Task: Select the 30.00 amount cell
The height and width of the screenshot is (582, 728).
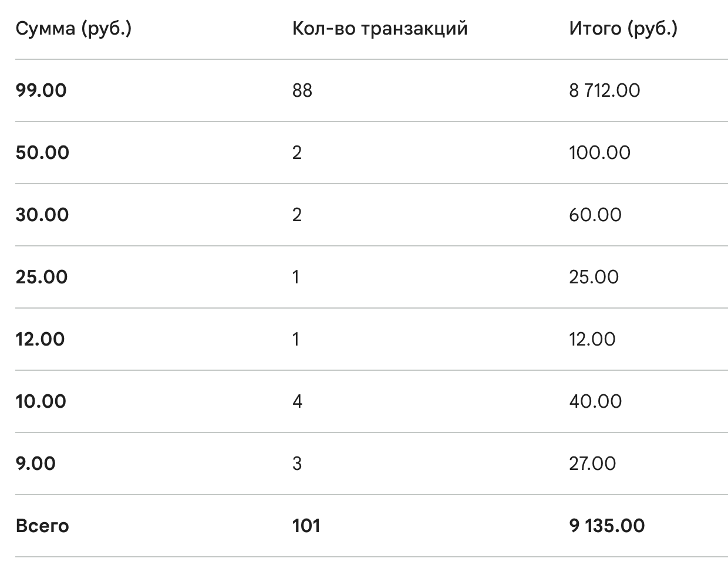Action: pos(42,215)
